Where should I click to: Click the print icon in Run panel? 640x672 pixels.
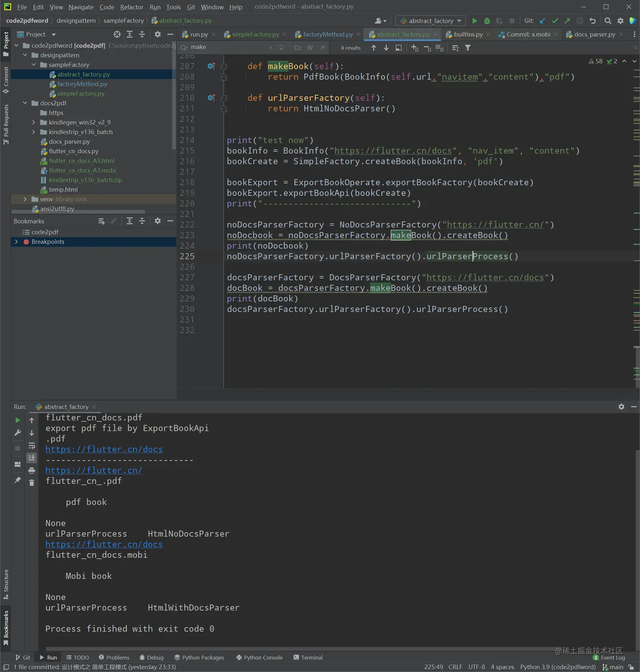click(x=32, y=471)
